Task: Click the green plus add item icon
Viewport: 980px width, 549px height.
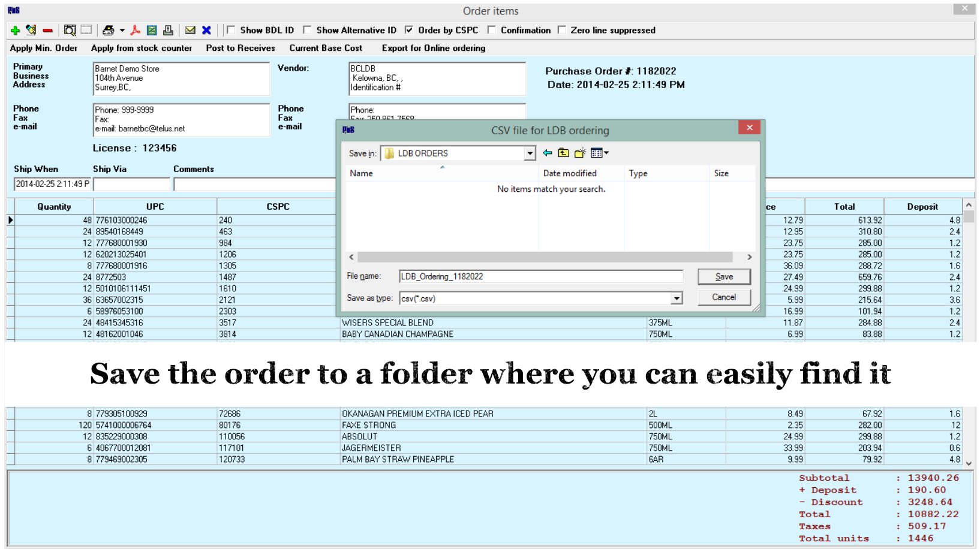Action: tap(15, 30)
